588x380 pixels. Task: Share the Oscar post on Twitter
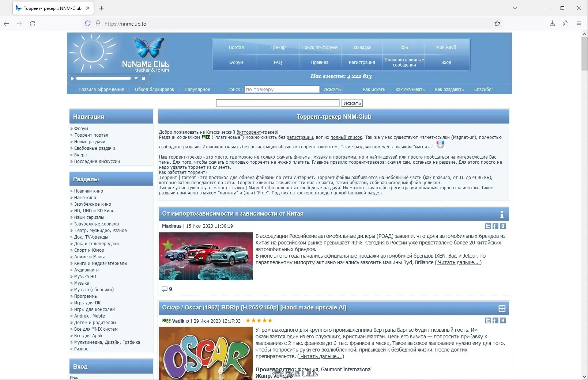pos(488,320)
